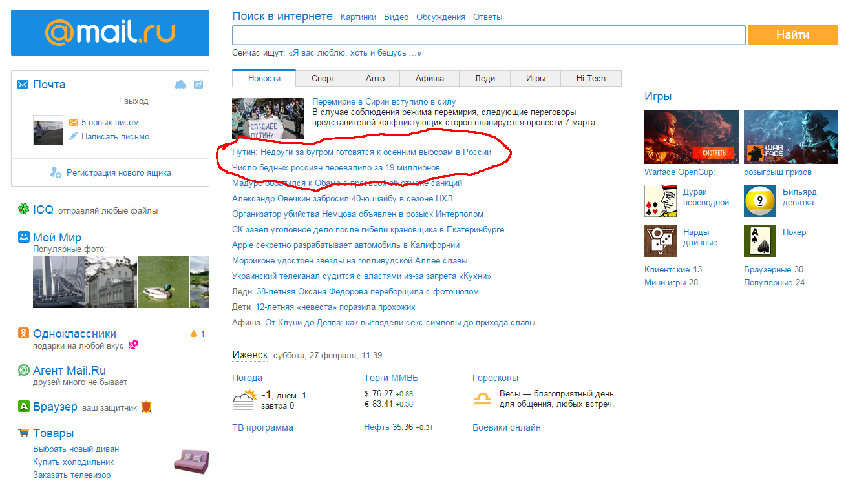Click the Браузер green A icon
This screenshot has width=868, height=503.
click(23, 407)
